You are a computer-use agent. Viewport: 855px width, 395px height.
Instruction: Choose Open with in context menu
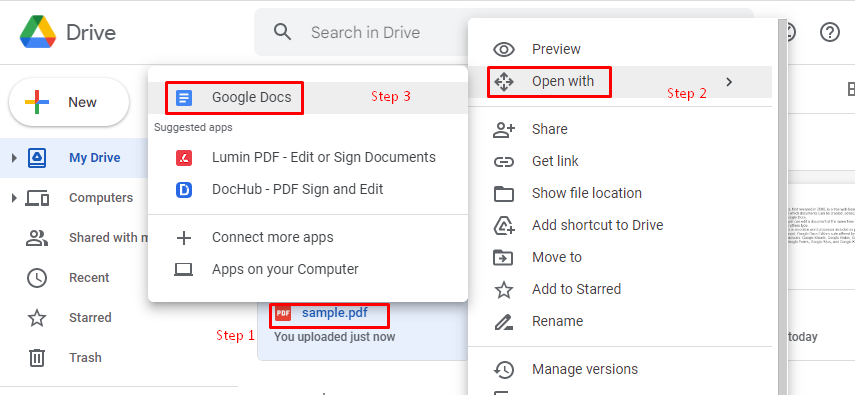pos(620,82)
